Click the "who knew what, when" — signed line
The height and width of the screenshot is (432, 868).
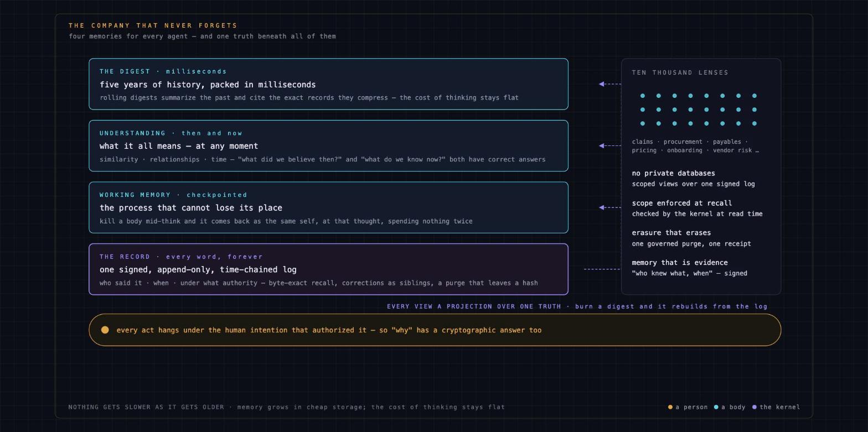tap(690, 273)
